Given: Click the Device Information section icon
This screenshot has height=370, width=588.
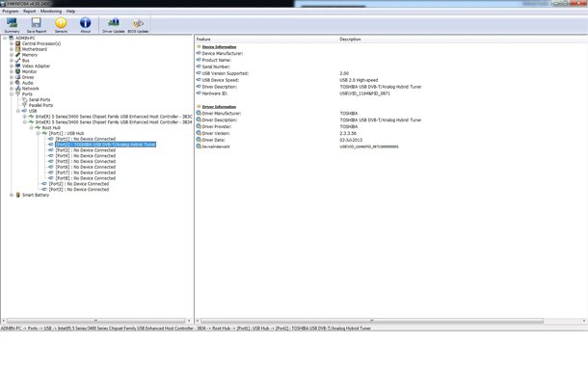Looking at the screenshot, I should [x=199, y=46].
